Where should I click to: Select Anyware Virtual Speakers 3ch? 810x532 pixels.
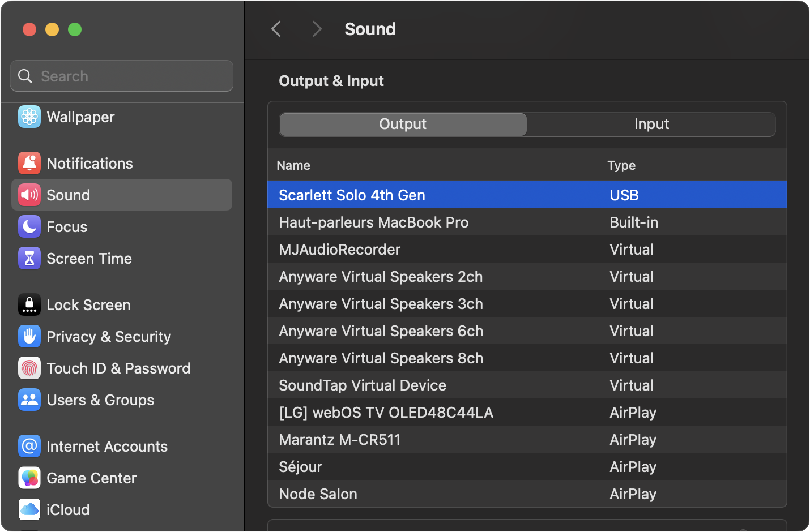click(527, 303)
